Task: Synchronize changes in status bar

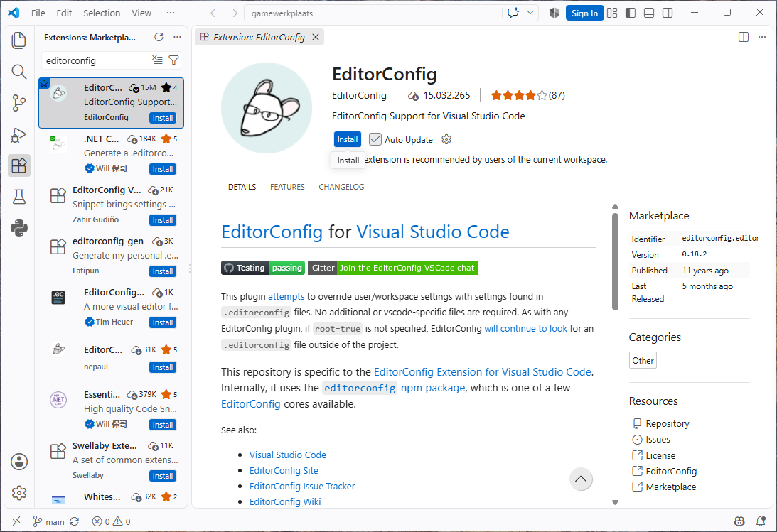Action: click(75, 521)
